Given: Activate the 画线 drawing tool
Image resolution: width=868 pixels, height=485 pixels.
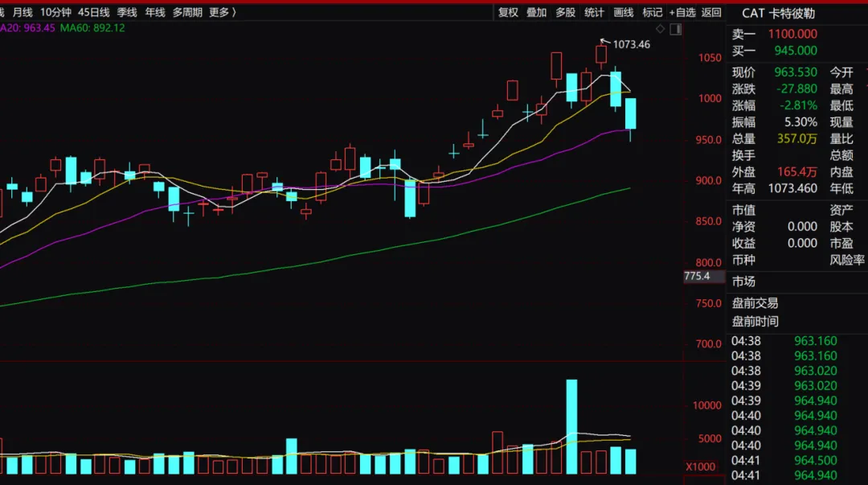Looking at the screenshot, I should click(x=624, y=12).
